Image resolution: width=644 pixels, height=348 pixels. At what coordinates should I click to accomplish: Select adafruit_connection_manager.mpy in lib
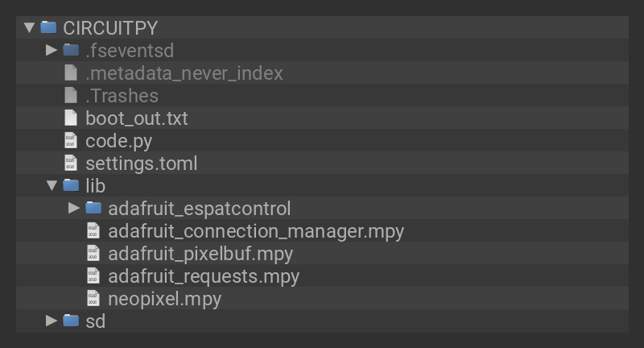coord(256,231)
